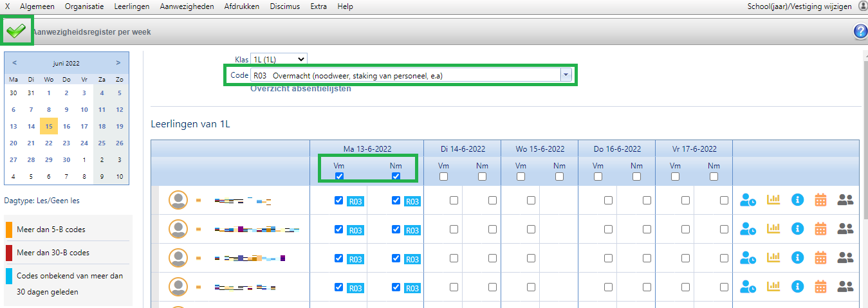Click the user account icon in the menu bar
The width and height of the screenshot is (868, 308).
click(863, 6)
